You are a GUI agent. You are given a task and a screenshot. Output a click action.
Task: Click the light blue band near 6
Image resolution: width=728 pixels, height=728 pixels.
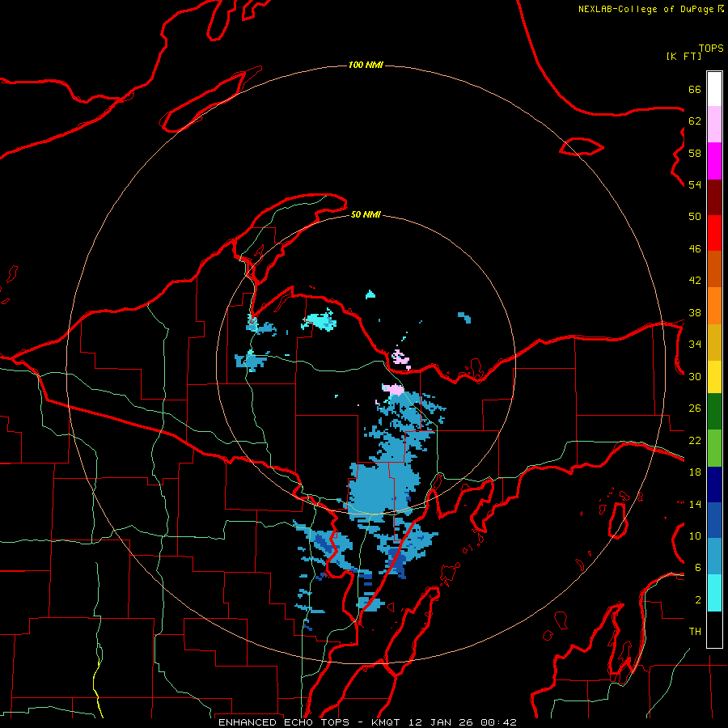[714, 557]
